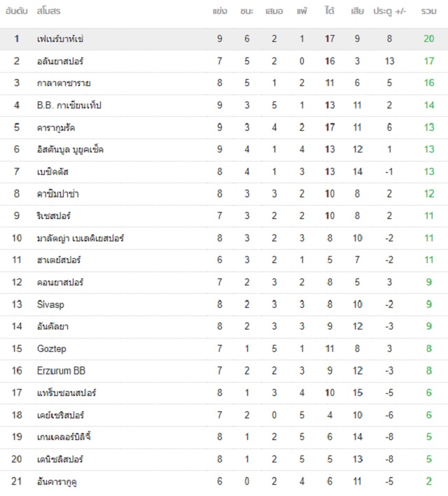The height and width of the screenshot is (496, 448).
Task: Click the B.B. กาเซียนเท็ป team name
Action: 69,105
